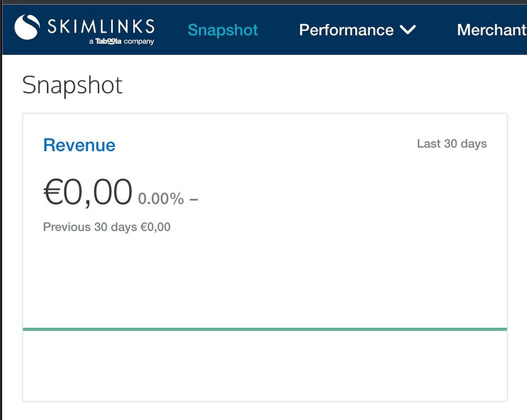This screenshot has width=527, height=420.
Task: Click the dash trend indicator beside percentage
Action: (x=193, y=199)
